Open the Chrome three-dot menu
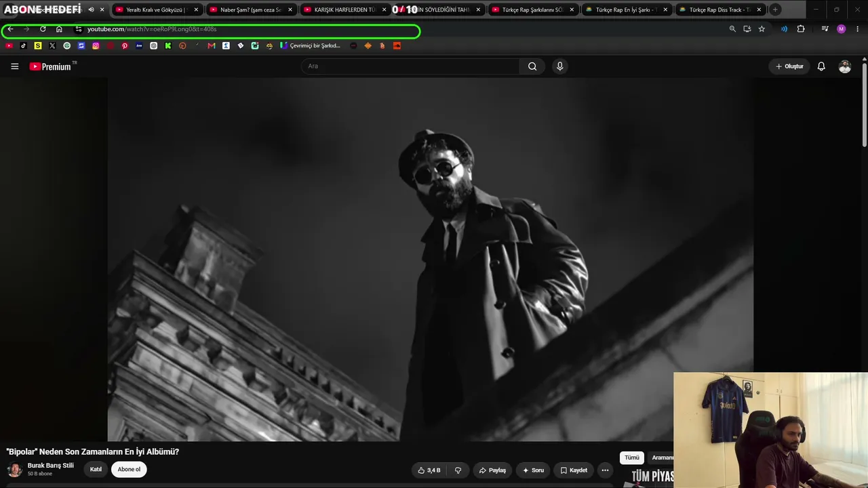 (x=858, y=29)
